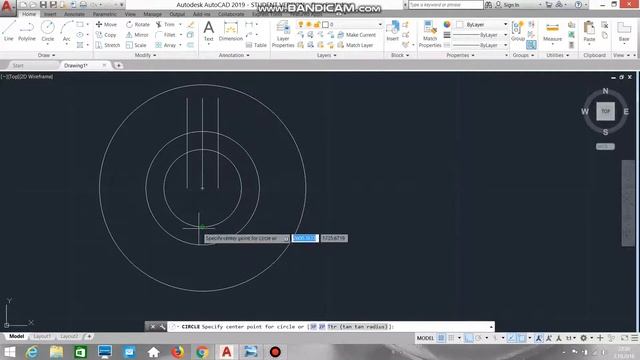The height and width of the screenshot is (360, 640).
Task: Switch to MODEL space button
Action: point(425,338)
